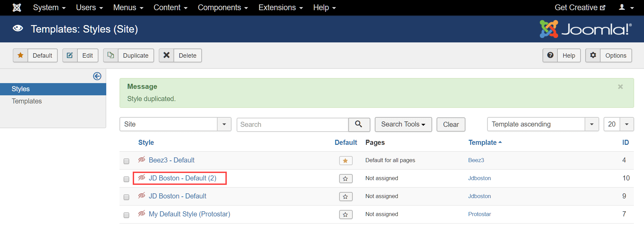The width and height of the screenshot is (644, 251).
Task: Open the Help menu in top bar
Action: point(325,7)
